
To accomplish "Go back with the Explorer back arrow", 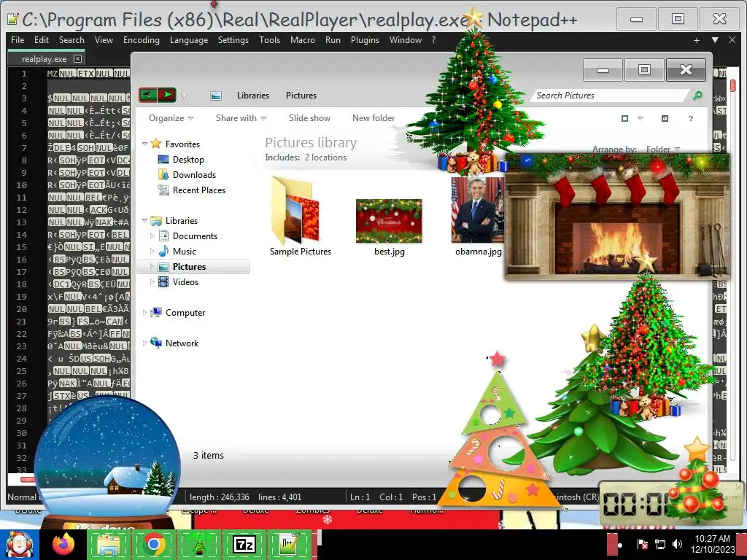I will click(x=147, y=95).
